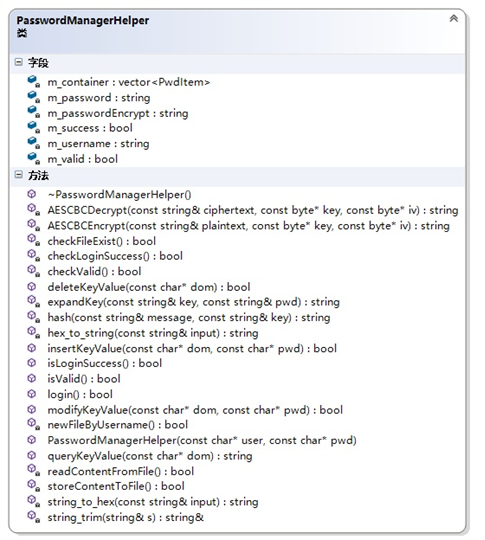Click the 方法 section header label

(38, 175)
